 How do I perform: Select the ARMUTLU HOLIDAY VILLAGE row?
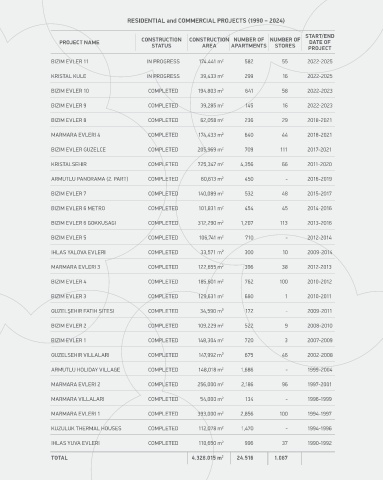point(193,370)
